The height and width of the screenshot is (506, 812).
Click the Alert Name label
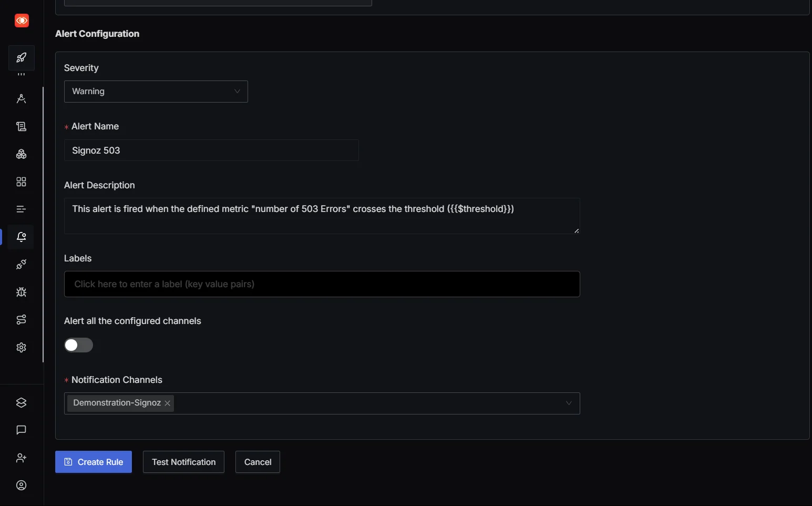point(95,126)
